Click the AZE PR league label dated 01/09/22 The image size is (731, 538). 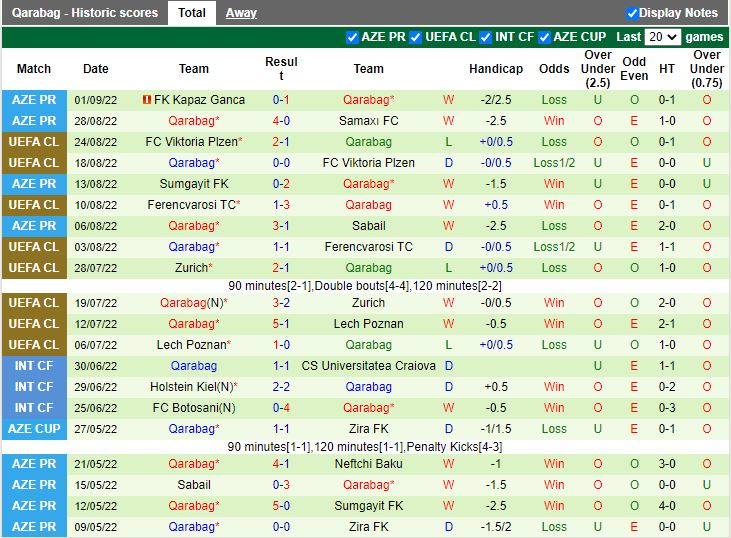[34, 100]
